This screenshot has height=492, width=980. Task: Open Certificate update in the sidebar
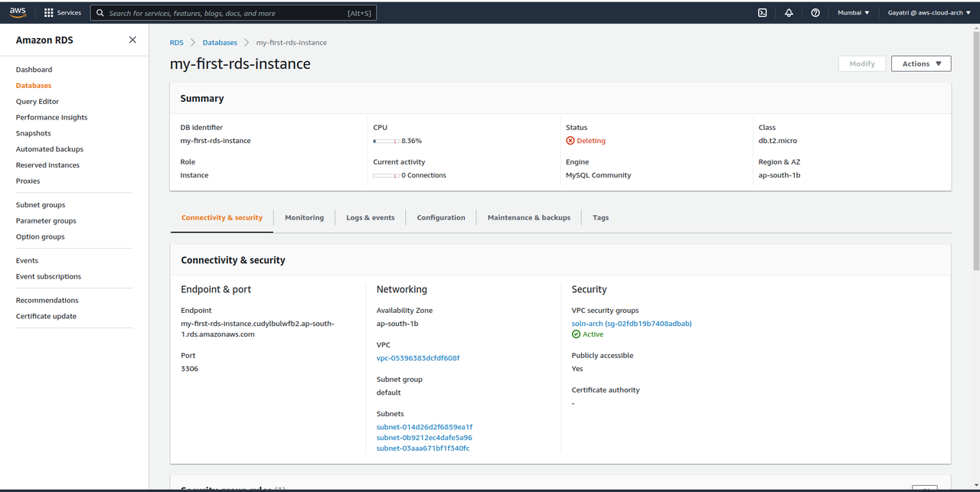tap(46, 317)
